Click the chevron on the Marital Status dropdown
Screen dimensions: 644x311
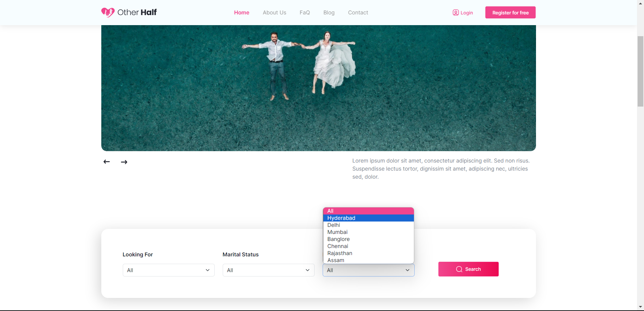308,270
